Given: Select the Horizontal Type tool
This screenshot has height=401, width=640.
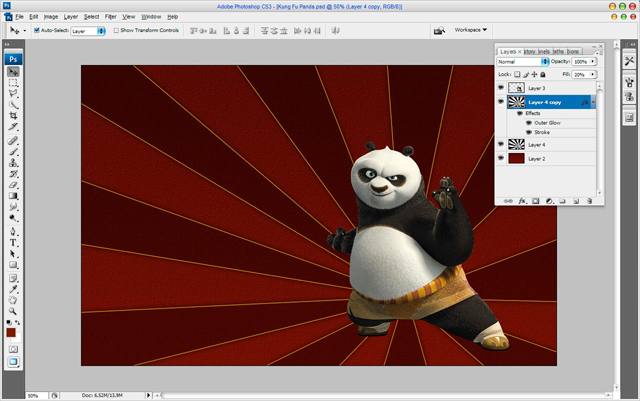Looking at the screenshot, I should pos(13,243).
